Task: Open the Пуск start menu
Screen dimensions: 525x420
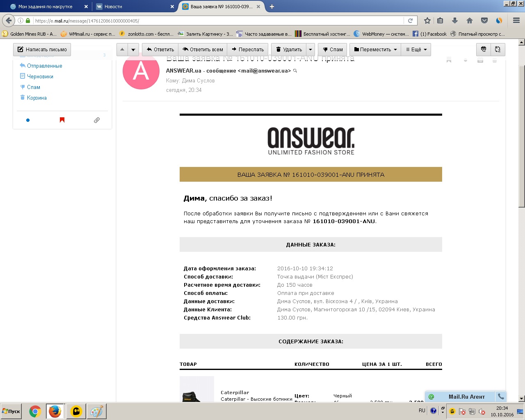Action: (11, 411)
